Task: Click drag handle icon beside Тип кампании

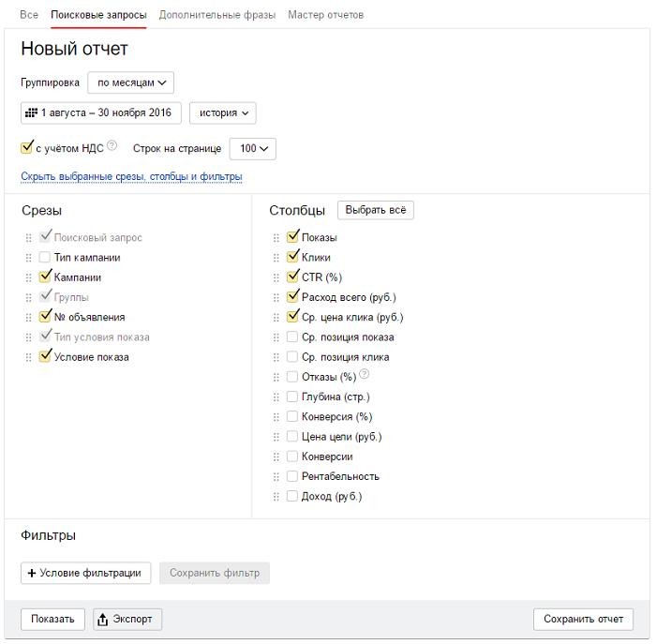Action: [x=28, y=258]
